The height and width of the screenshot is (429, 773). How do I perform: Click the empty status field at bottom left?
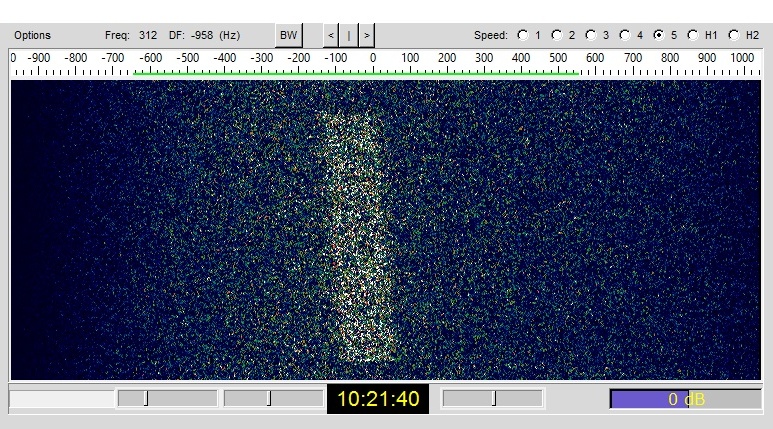click(62, 398)
